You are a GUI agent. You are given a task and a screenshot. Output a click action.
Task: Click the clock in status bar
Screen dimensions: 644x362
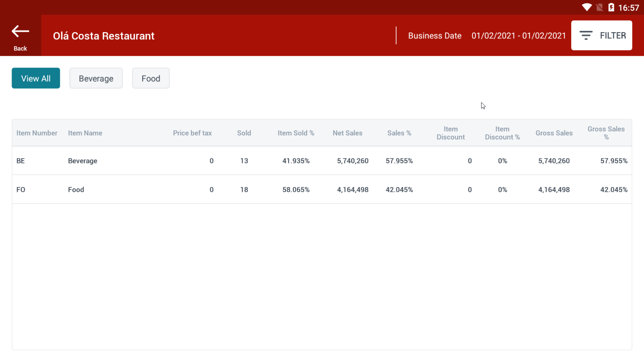[x=628, y=8]
